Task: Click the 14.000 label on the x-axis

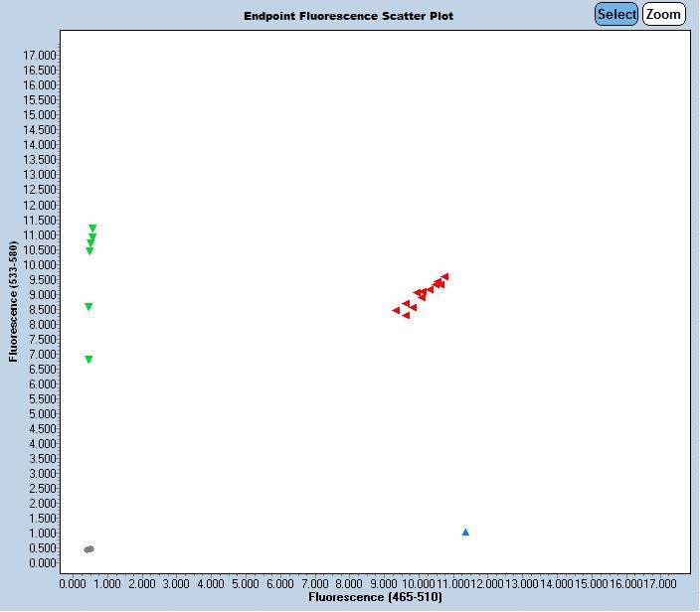Action: tap(556, 583)
